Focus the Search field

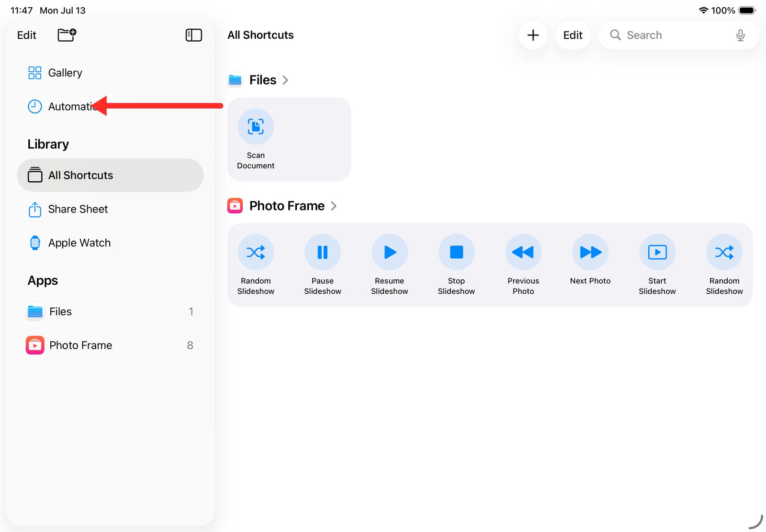(678, 35)
